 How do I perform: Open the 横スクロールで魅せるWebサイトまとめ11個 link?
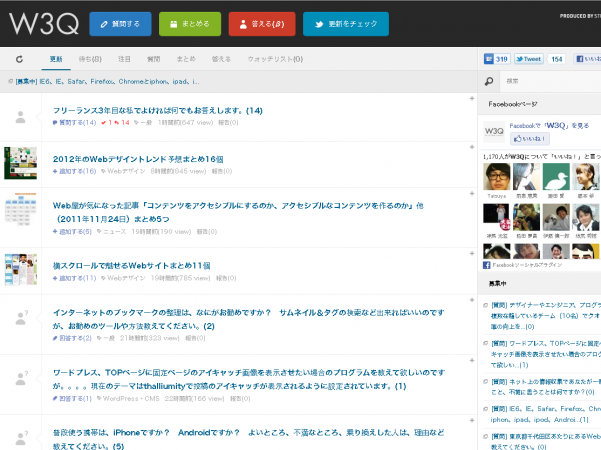(x=131, y=265)
